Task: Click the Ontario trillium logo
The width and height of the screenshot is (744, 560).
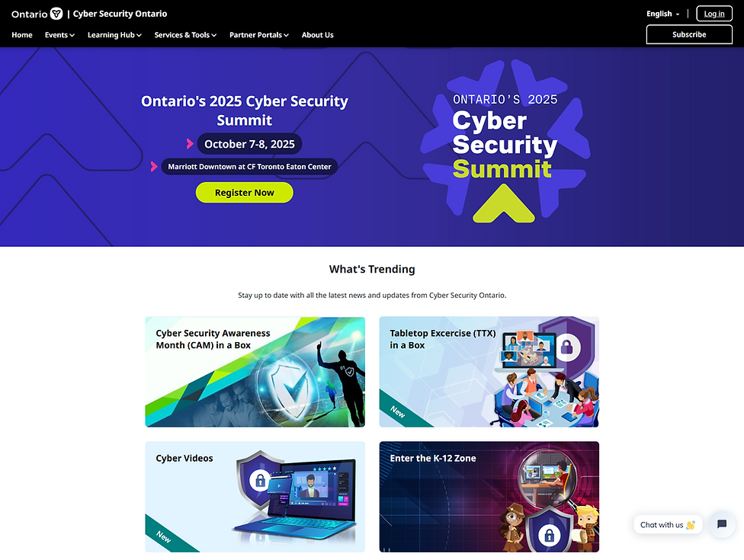Action: coord(56,14)
